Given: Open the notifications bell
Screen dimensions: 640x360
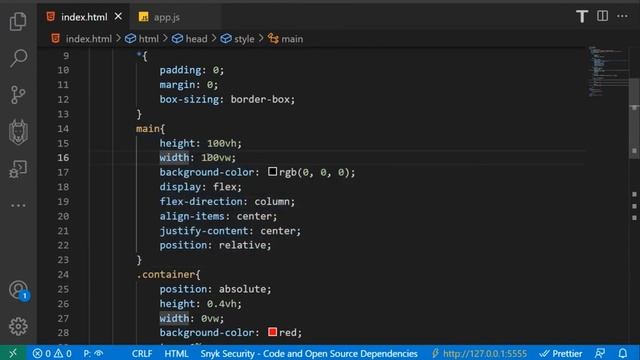Looking at the screenshot, I should (622, 353).
